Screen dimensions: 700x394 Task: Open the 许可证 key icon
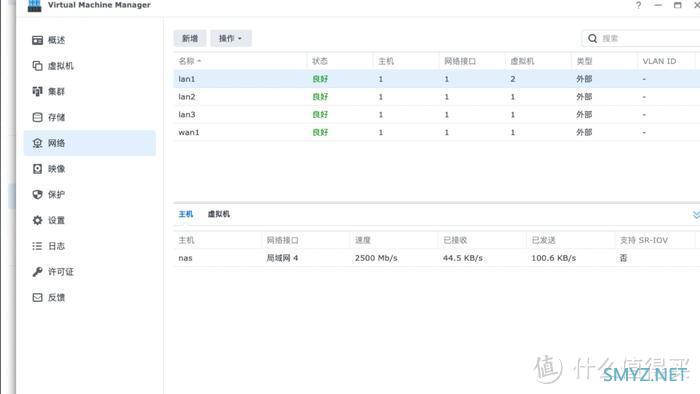point(38,272)
